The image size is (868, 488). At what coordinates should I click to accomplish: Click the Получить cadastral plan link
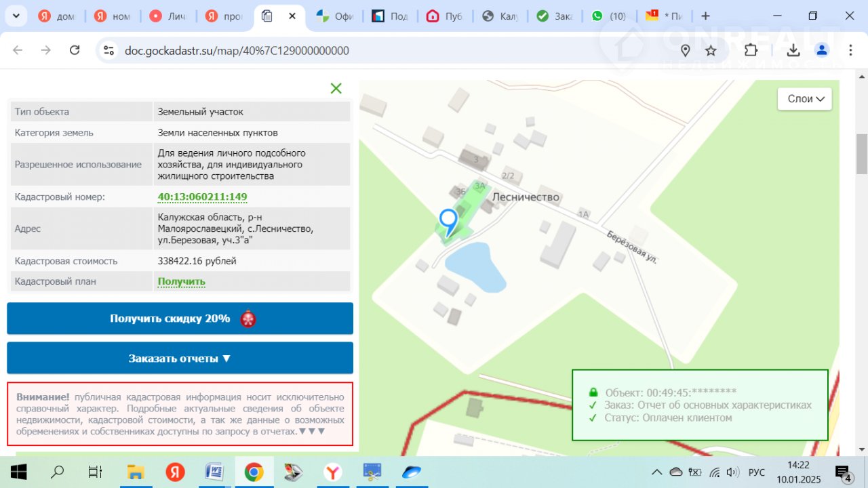point(181,281)
